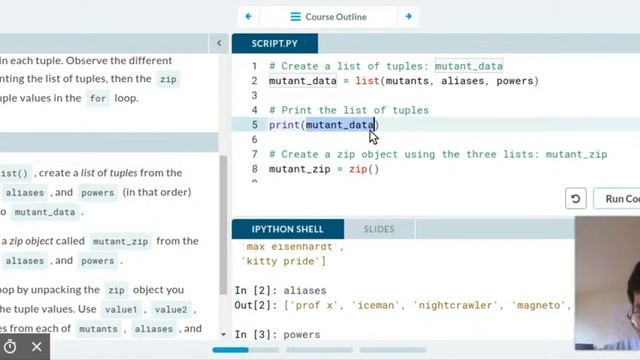Switch to the SLIDES tab
This screenshot has height=360, width=640.
coord(379,229)
